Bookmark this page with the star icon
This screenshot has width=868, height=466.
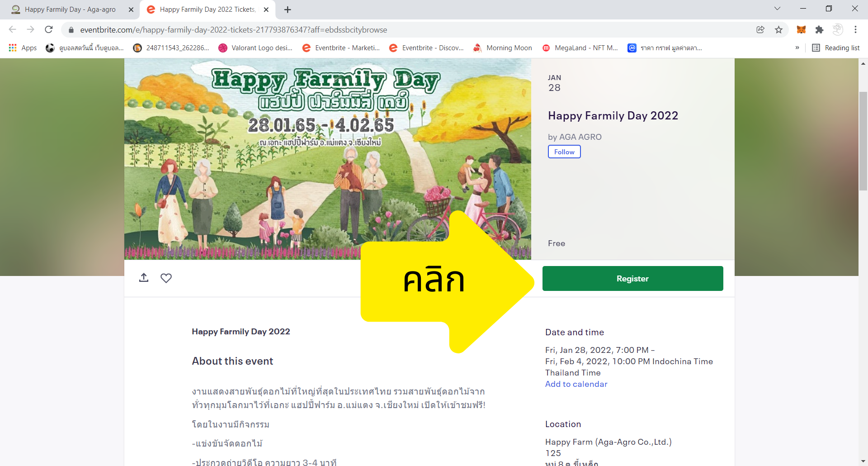[778, 30]
